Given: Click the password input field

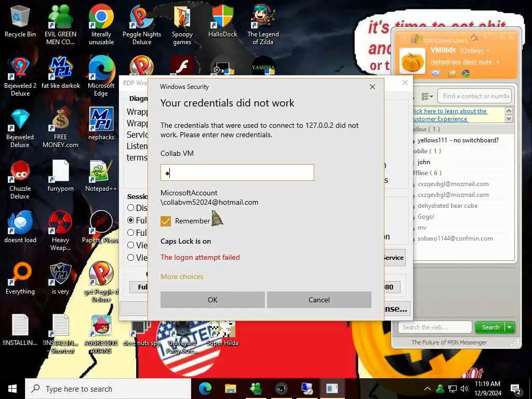Looking at the screenshot, I should (237, 172).
